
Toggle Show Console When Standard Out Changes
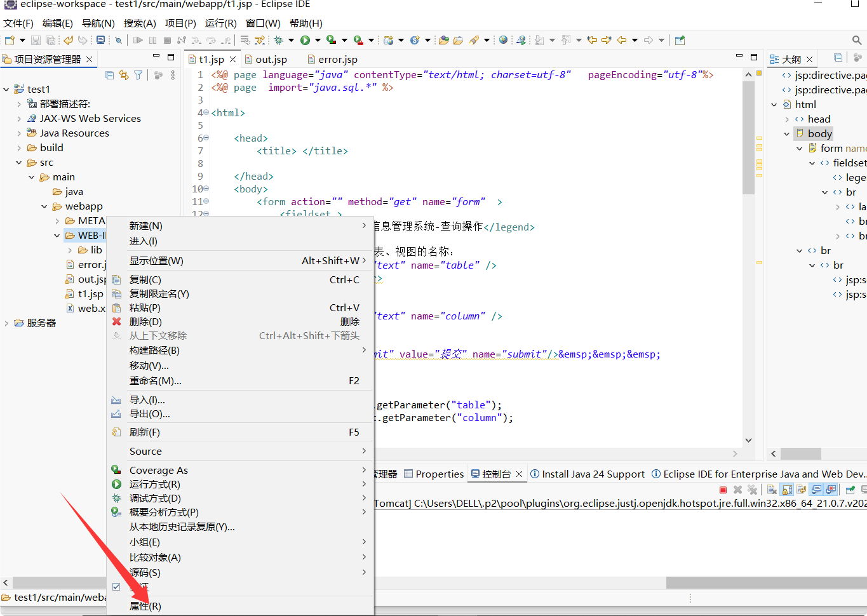pyautogui.click(x=817, y=489)
